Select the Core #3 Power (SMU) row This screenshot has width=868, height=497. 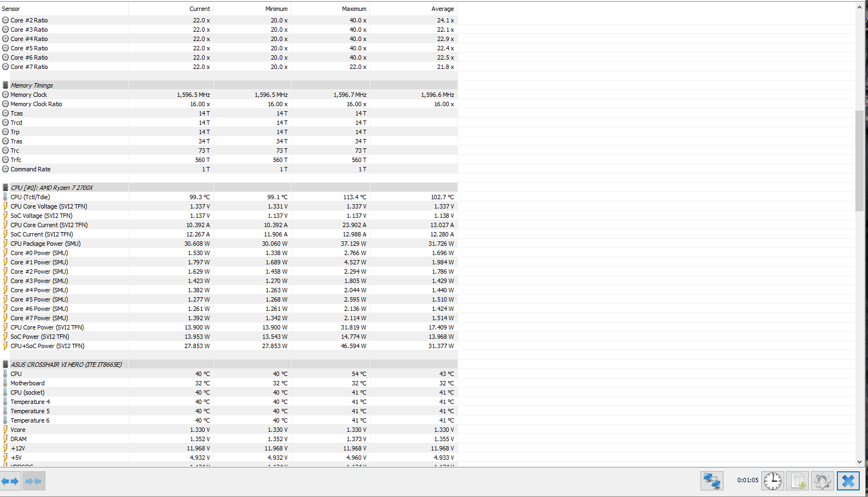(x=229, y=281)
